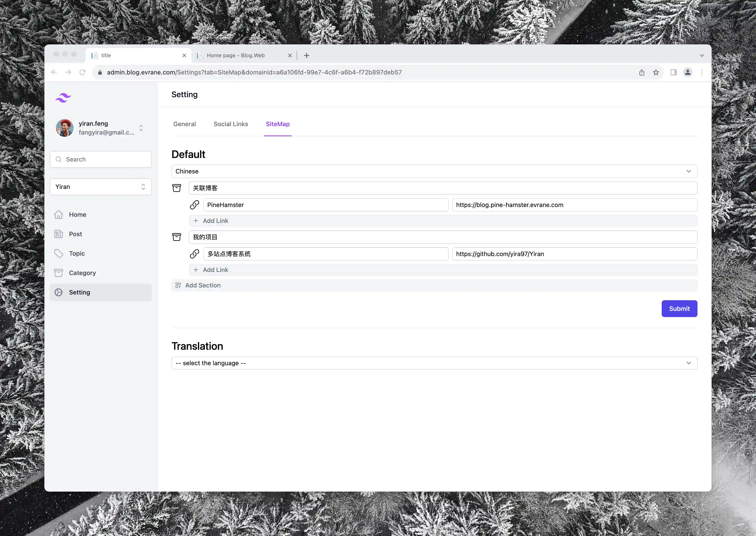Click the Tailwind wave logo in sidebar
Screen dimensions: 756x536
pos(63,98)
